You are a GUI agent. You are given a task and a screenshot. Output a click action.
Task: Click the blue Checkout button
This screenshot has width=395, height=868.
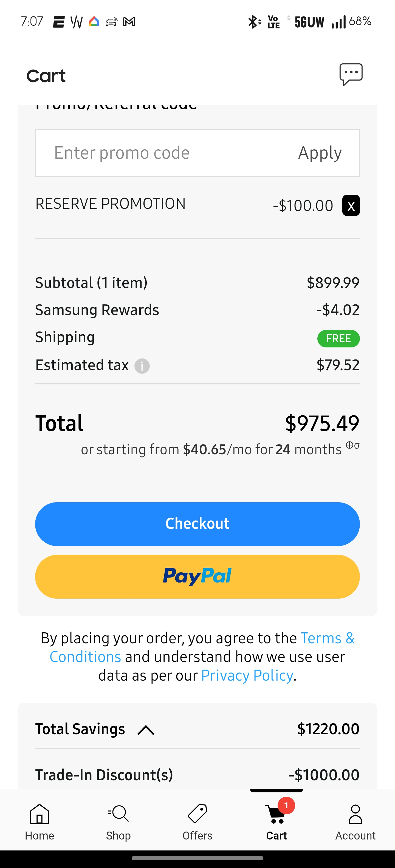point(197,524)
